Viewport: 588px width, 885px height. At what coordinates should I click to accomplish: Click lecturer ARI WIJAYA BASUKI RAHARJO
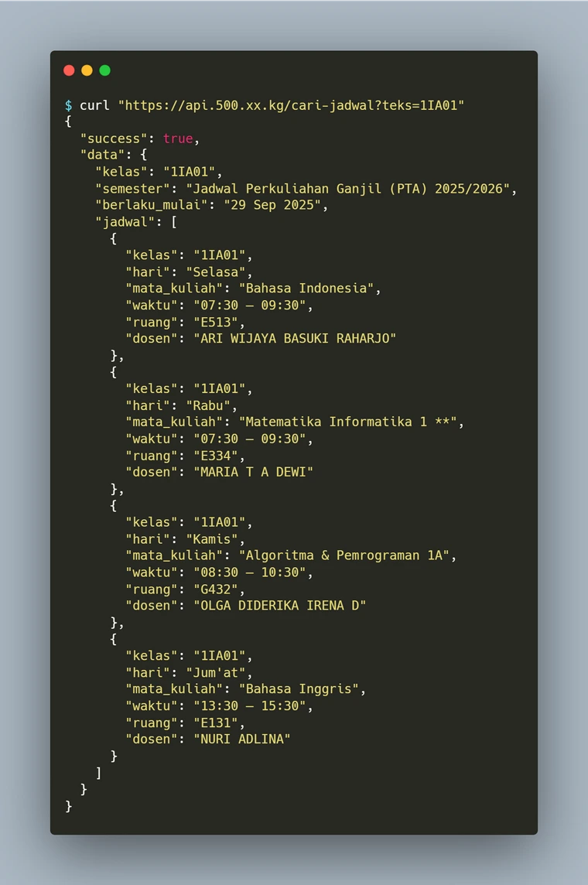pyautogui.click(x=295, y=339)
